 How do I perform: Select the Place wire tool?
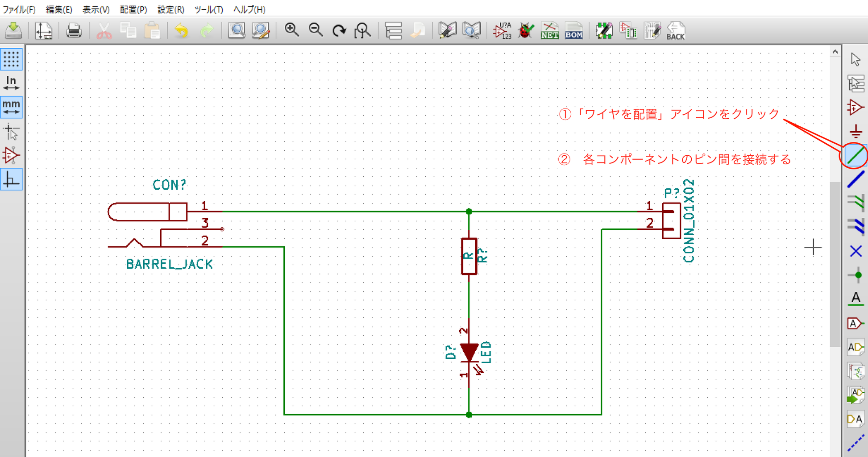click(x=856, y=155)
